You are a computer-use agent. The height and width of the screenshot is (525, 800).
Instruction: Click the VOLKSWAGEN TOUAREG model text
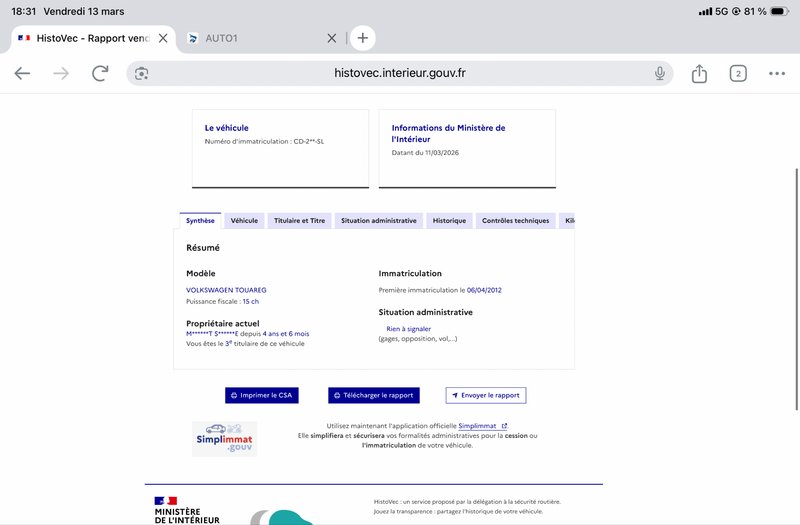coord(226,290)
